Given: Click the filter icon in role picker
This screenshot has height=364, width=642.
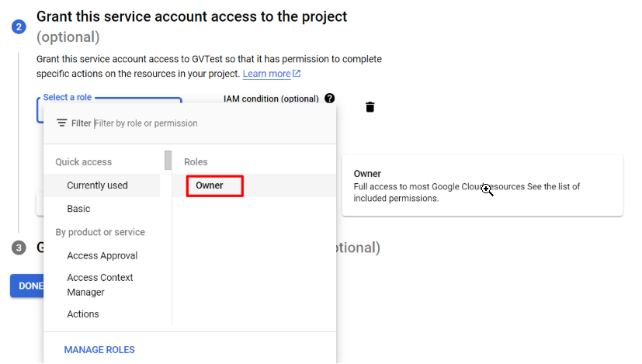Looking at the screenshot, I should 61,123.
